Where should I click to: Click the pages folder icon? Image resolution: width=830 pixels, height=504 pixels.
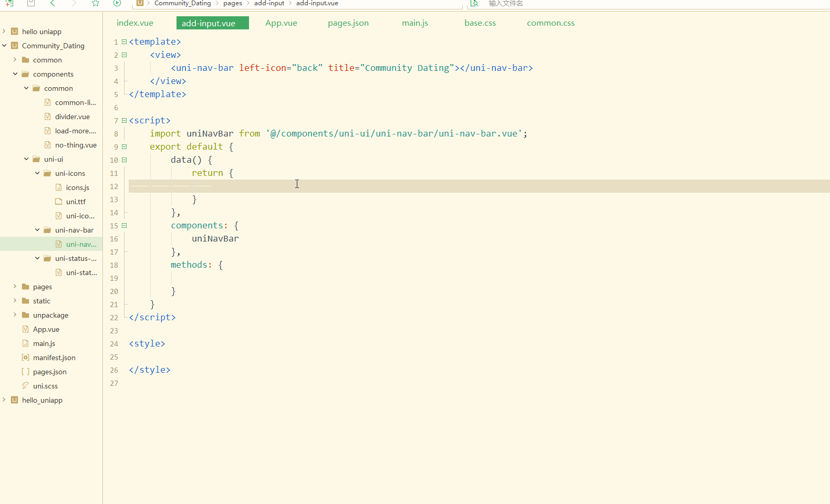coord(25,286)
